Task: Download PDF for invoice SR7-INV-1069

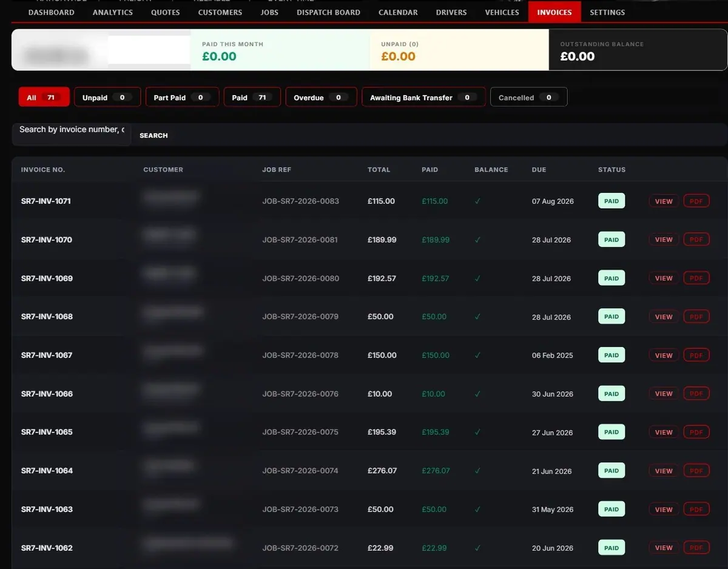Action: [696, 278]
